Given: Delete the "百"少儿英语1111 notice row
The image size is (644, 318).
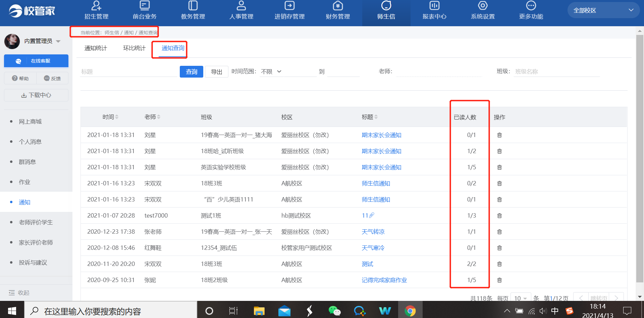Looking at the screenshot, I should pyautogui.click(x=499, y=199).
